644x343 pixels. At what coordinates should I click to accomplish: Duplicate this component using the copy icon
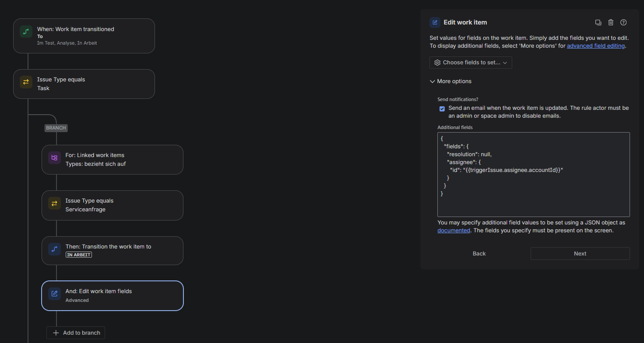(x=598, y=22)
